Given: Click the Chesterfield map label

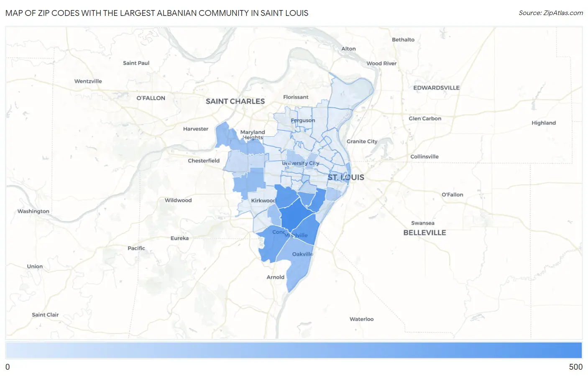Looking at the screenshot, I should pyautogui.click(x=204, y=161).
